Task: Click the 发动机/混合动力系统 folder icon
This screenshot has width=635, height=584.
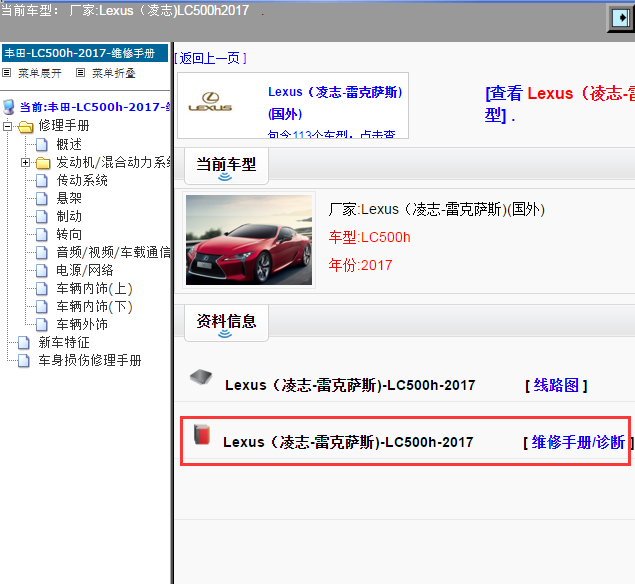Action: coord(43,163)
